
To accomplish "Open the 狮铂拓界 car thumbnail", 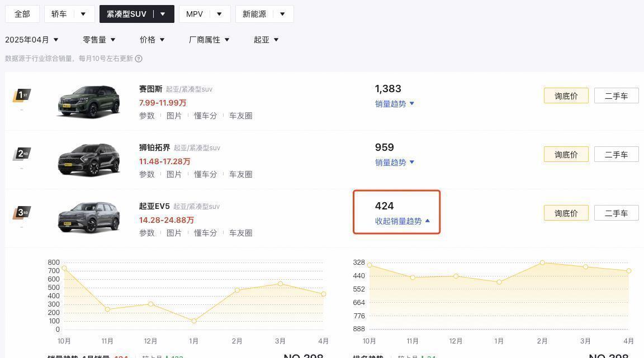I will pyautogui.click(x=89, y=160).
